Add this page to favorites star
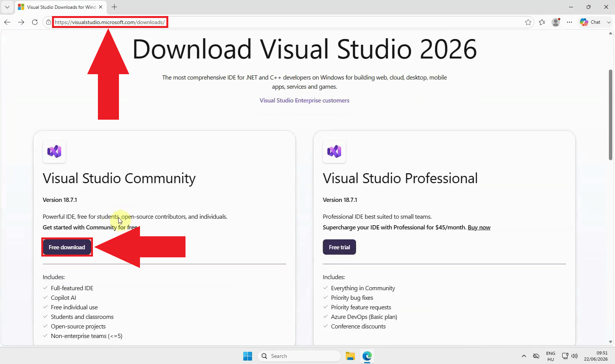 click(x=528, y=22)
